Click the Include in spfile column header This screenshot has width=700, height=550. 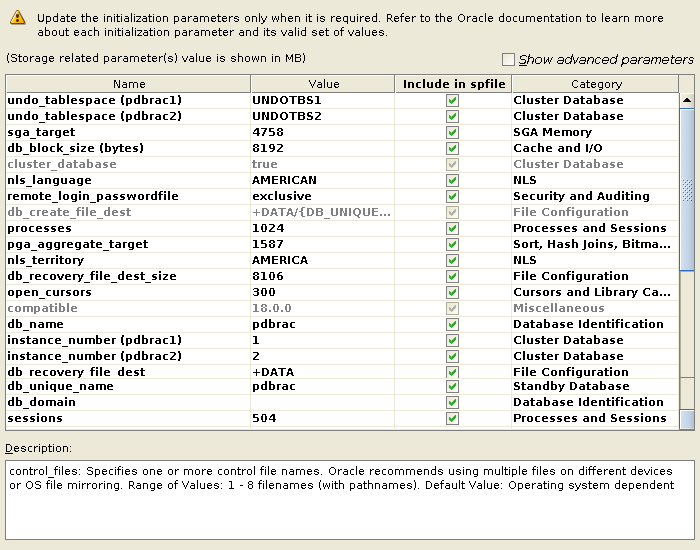pyautogui.click(x=454, y=84)
